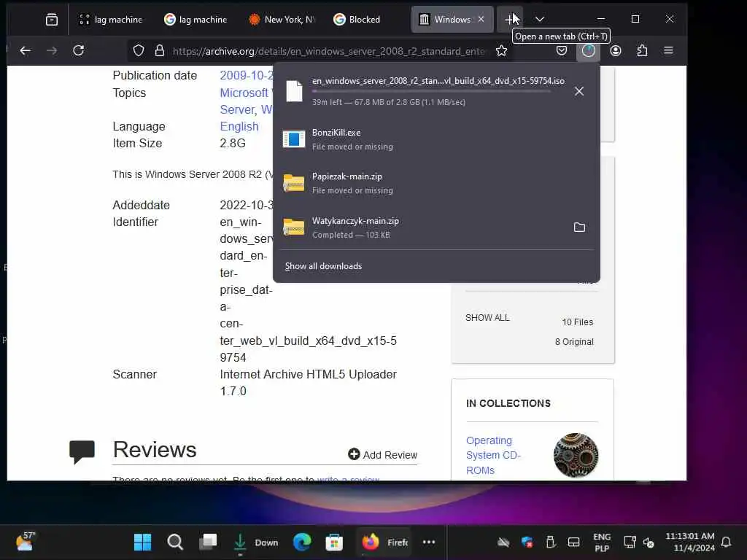Click tray USB device icon
This screenshot has width=747, height=560.
point(550,542)
